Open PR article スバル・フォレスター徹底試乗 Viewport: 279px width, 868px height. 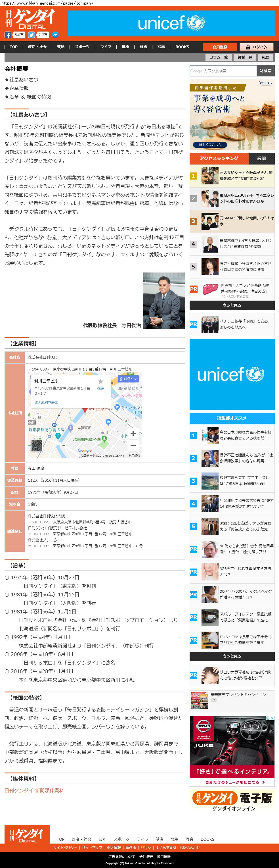pos(246,617)
